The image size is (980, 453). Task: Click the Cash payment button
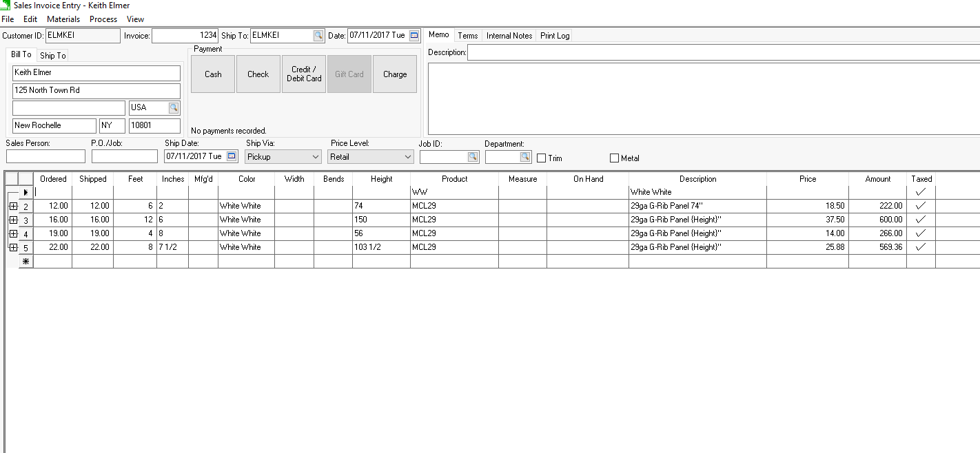pos(213,74)
